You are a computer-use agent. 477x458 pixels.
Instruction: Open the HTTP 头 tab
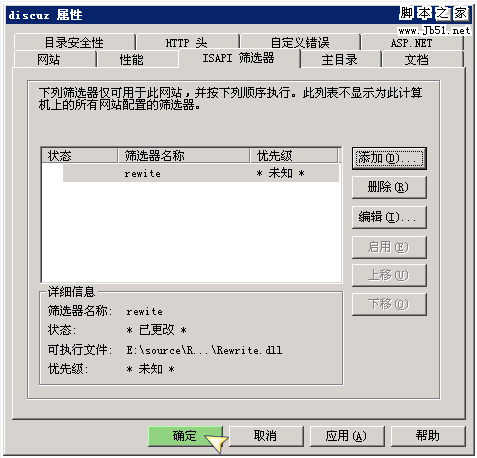click(x=187, y=42)
